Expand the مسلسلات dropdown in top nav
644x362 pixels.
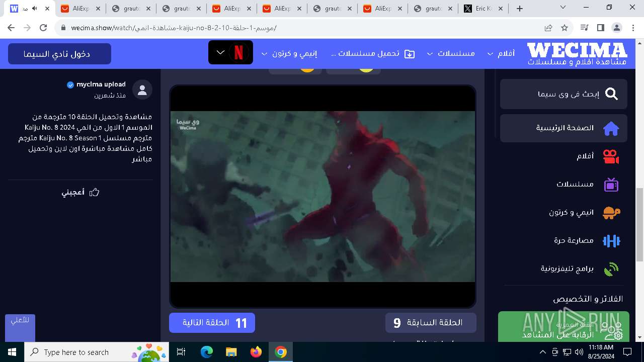(x=430, y=54)
